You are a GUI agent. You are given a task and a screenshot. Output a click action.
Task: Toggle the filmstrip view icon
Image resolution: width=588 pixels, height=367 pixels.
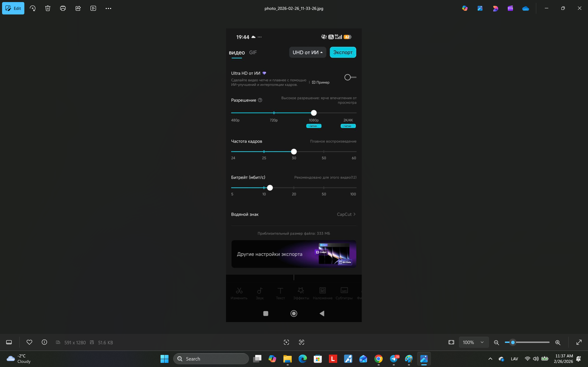click(x=9, y=342)
